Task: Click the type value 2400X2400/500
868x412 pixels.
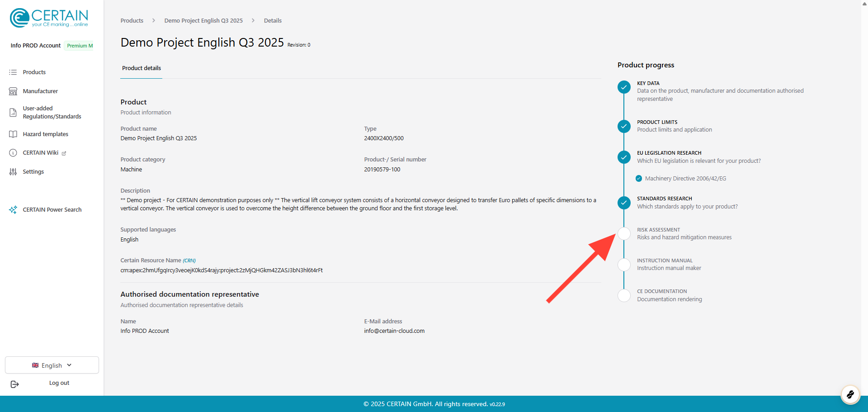Action: [384, 138]
